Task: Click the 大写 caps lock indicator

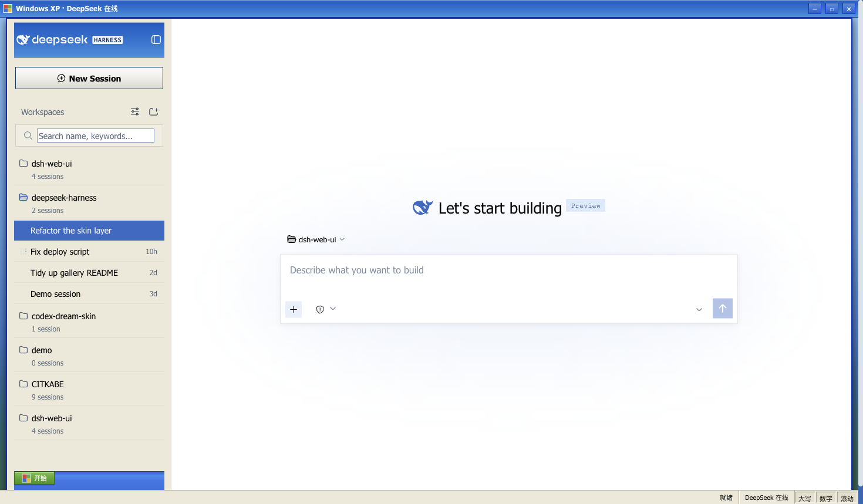Action: (804, 498)
